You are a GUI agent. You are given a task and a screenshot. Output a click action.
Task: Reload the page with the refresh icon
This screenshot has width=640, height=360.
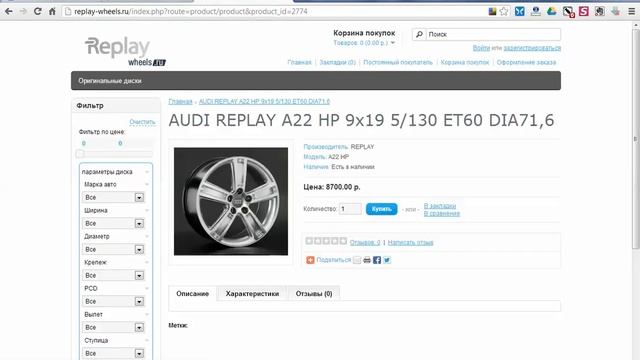point(38,11)
